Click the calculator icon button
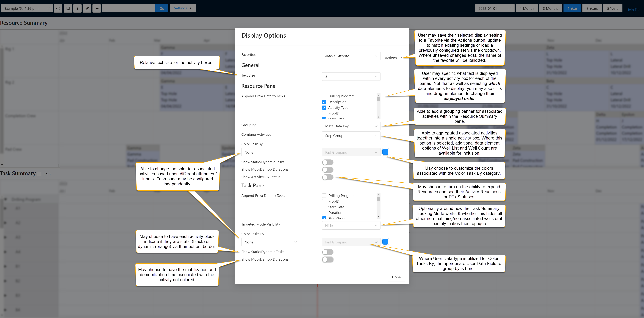This screenshot has height=318, width=644. [68, 8]
